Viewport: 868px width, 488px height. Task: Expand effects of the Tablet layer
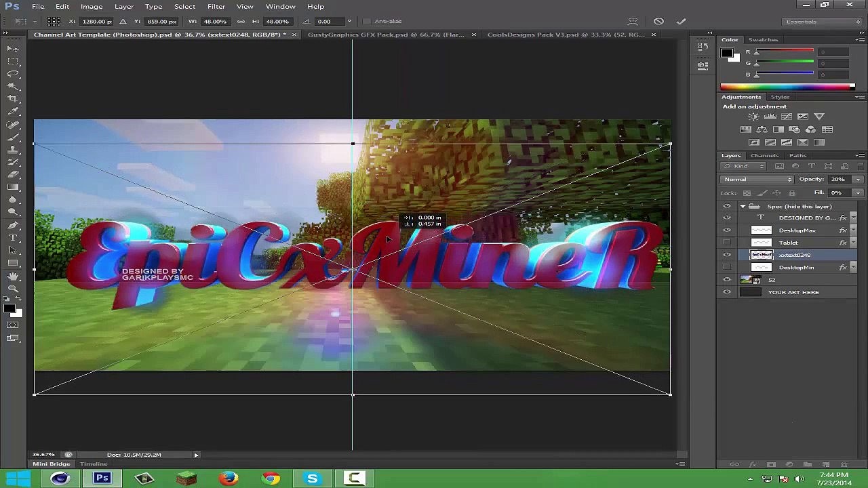(853, 243)
